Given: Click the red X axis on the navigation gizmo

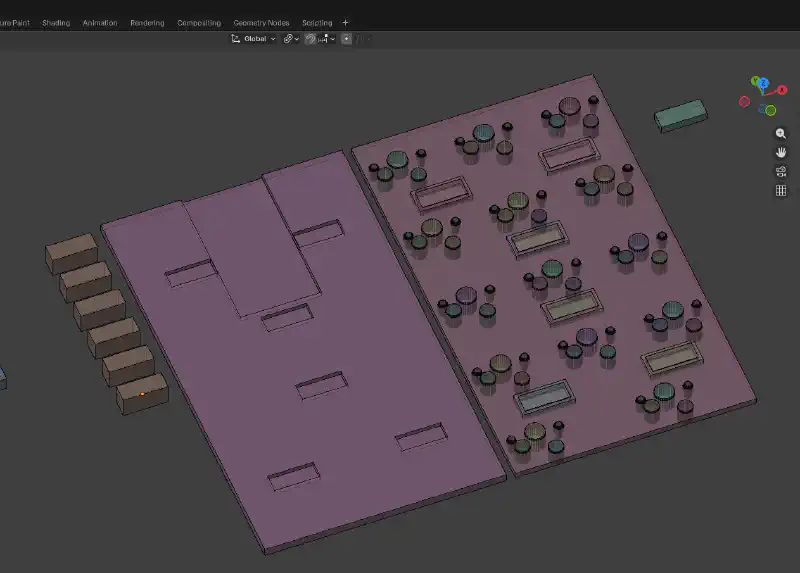Looking at the screenshot, I should [x=782, y=90].
